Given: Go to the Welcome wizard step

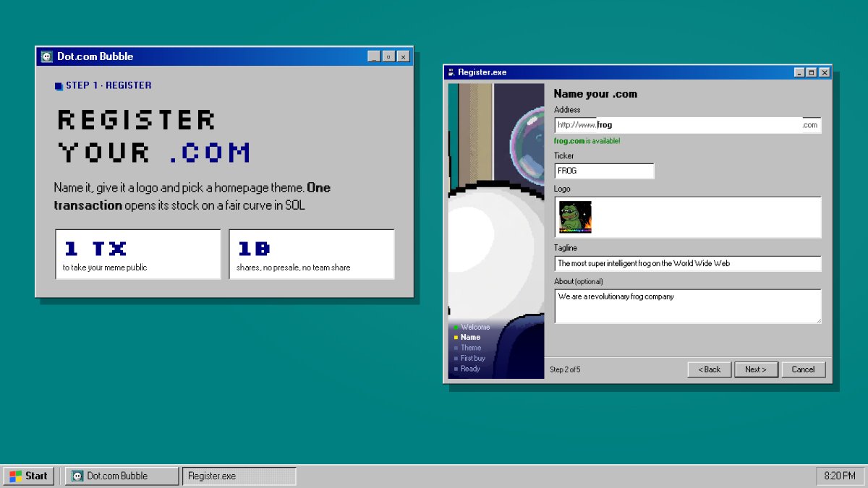Looking at the screenshot, I should pyautogui.click(x=472, y=328).
